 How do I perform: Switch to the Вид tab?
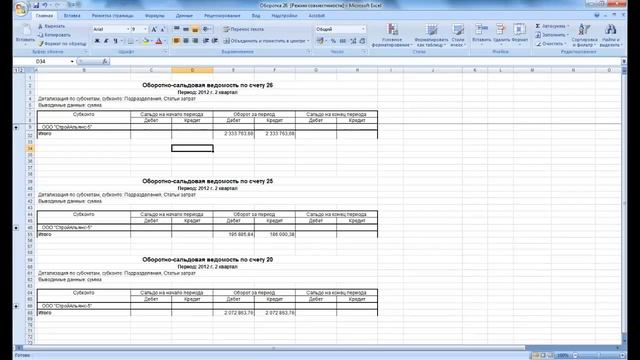tap(256, 16)
